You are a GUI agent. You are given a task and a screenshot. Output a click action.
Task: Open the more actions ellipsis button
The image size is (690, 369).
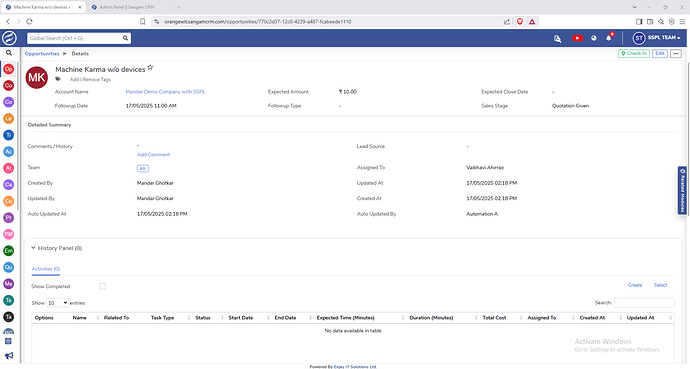coord(676,54)
